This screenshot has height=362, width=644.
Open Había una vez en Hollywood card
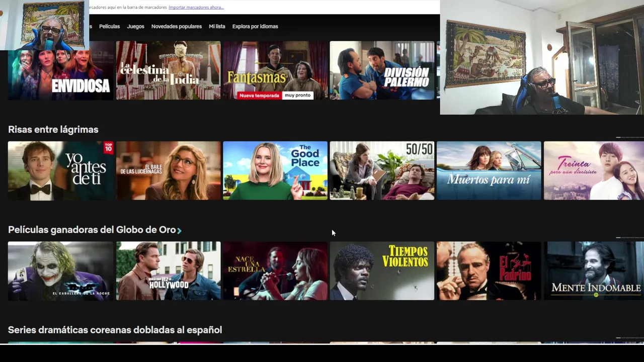(x=169, y=271)
